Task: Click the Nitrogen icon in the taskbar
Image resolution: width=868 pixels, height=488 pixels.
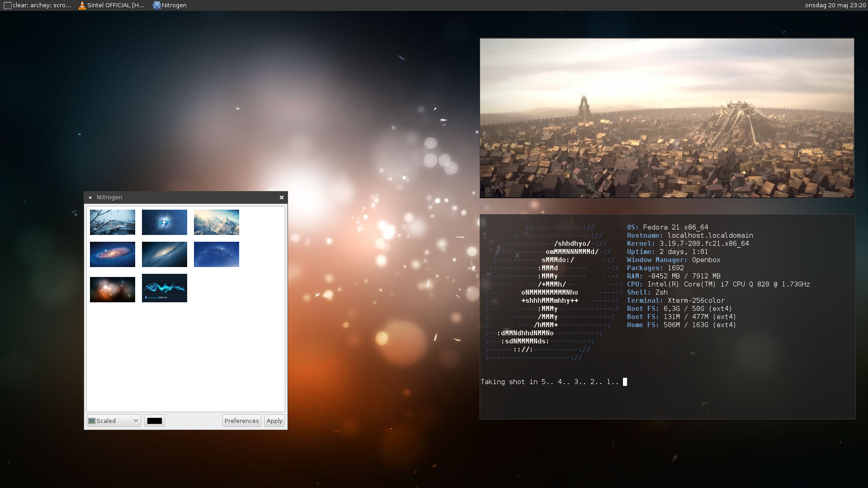Action: (156, 5)
